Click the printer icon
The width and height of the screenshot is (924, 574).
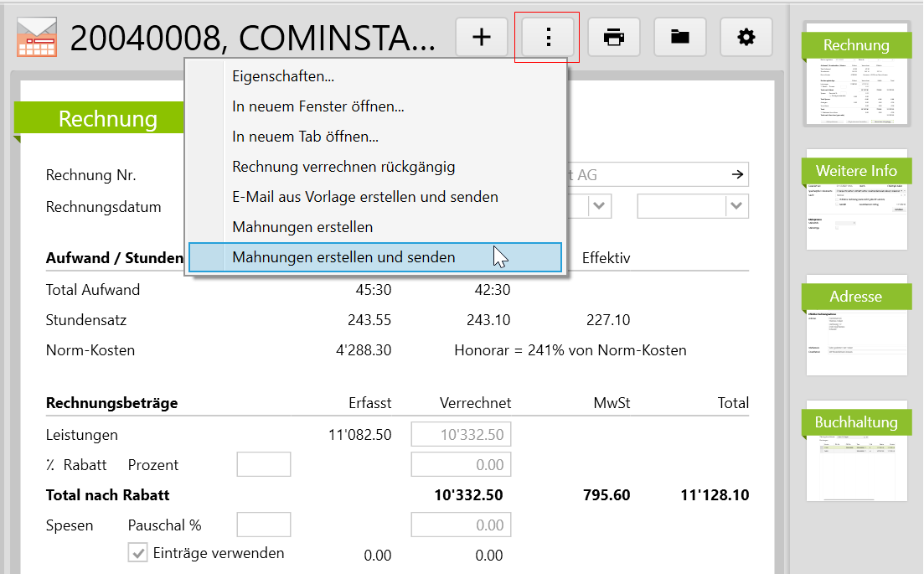[614, 38]
